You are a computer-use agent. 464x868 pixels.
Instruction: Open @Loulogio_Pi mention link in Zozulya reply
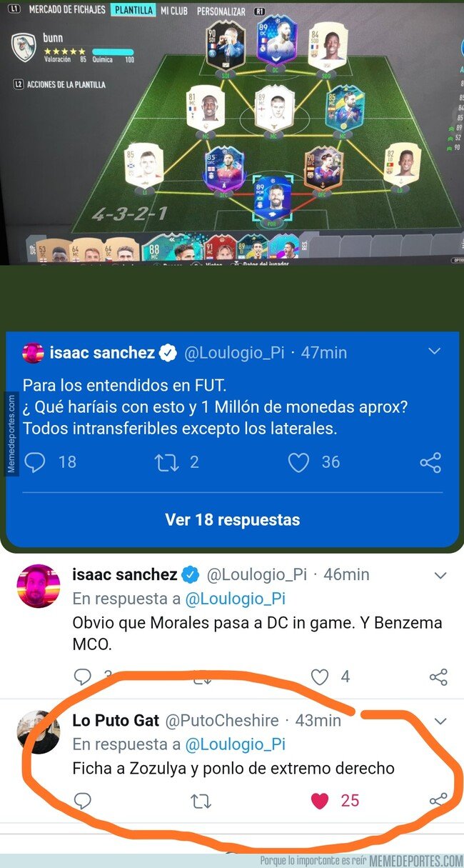[235, 744]
